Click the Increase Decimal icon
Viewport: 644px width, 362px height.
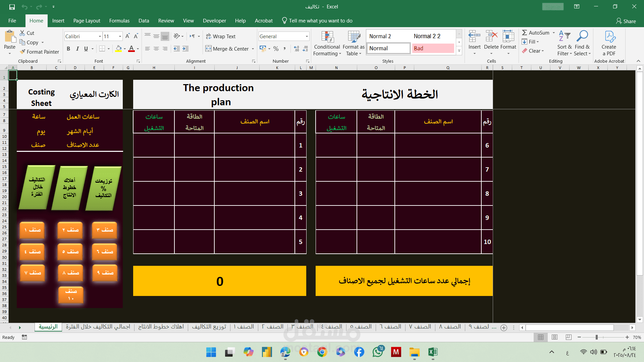[297, 49]
